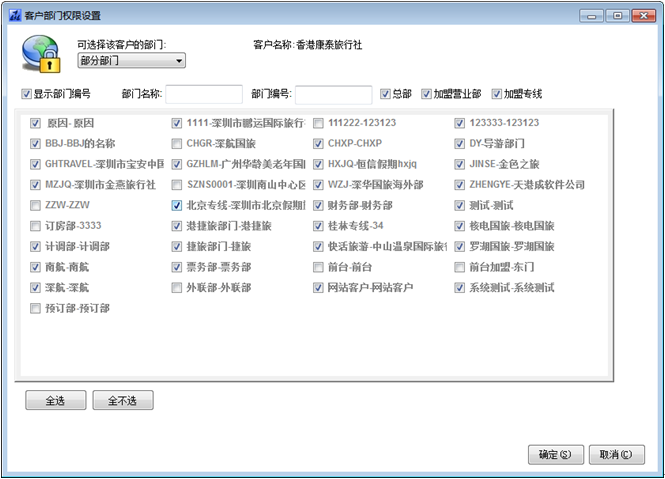Check the 前台加盟-东门 checkbox
Image resolution: width=665 pixels, height=479 pixels.
tap(460, 267)
